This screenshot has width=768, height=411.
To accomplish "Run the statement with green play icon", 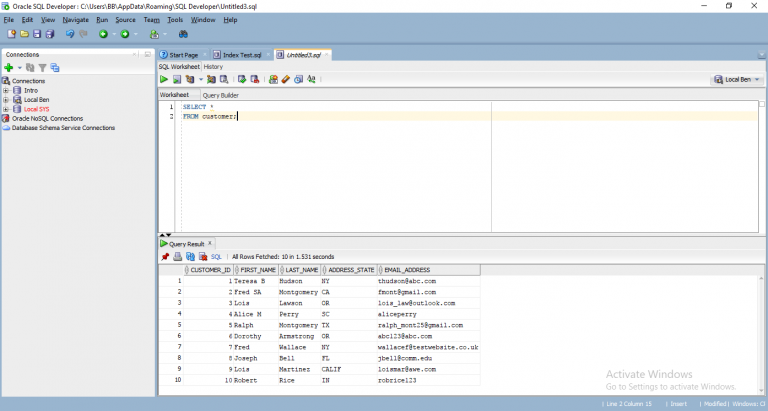I will click(164, 79).
